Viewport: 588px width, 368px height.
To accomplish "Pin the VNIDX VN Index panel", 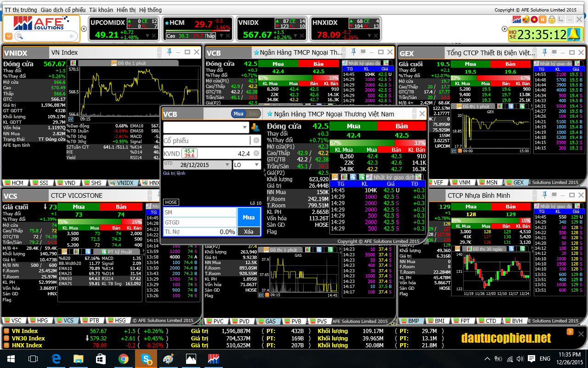I will (169, 52).
